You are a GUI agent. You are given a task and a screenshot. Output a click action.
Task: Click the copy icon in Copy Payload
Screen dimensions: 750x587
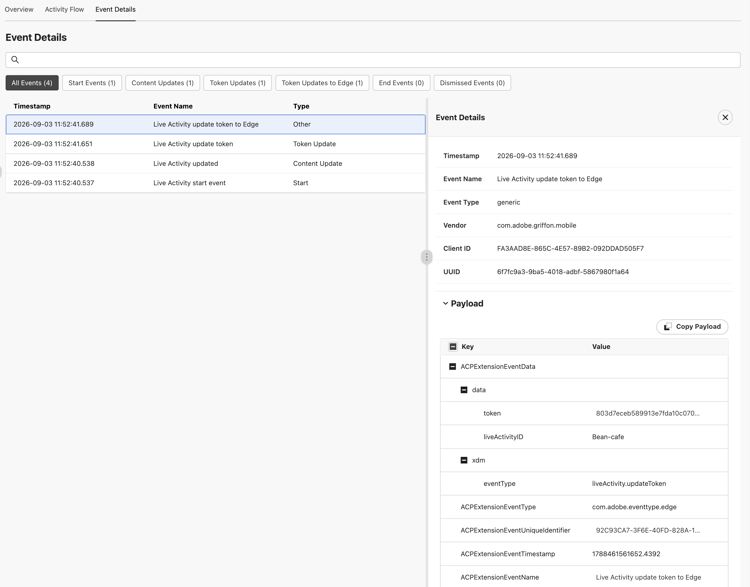668,327
